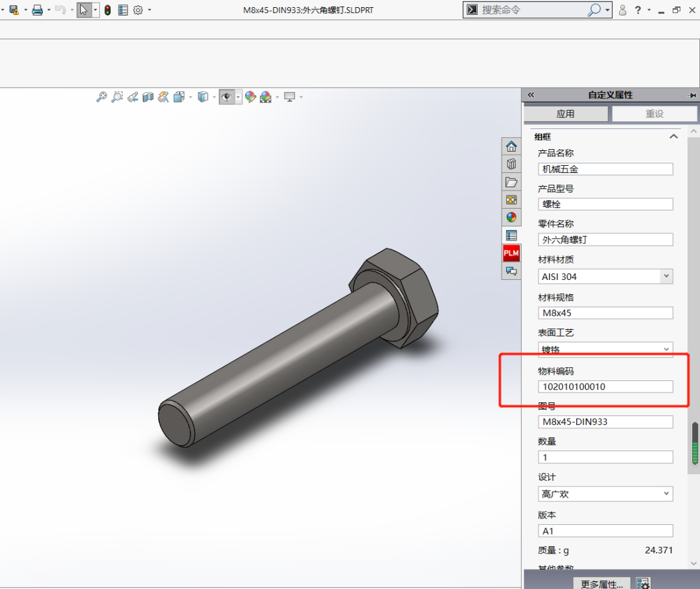
Task: Open the Options gear dropdown arrow
Action: click(150, 10)
